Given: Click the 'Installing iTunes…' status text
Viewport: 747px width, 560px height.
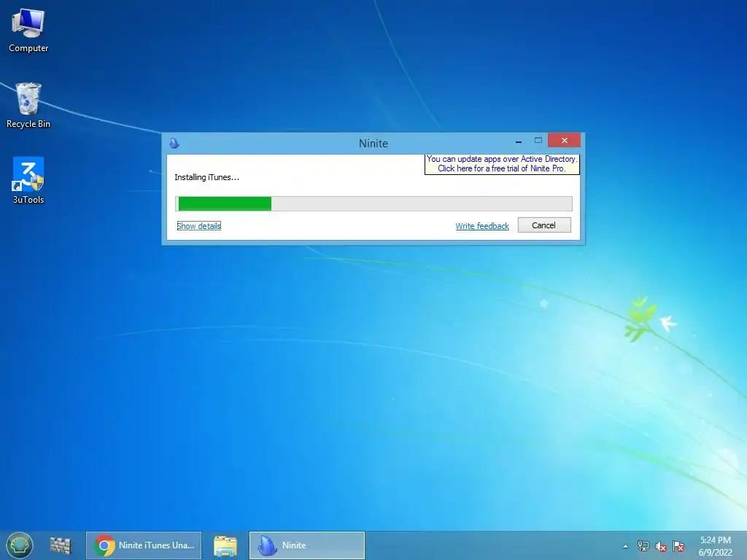Looking at the screenshot, I should pos(206,177).
